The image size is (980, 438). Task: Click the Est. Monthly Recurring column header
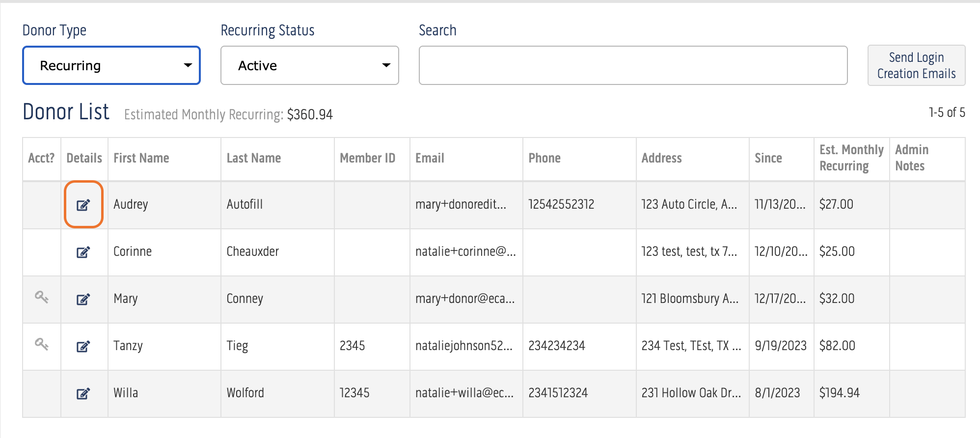851,158
